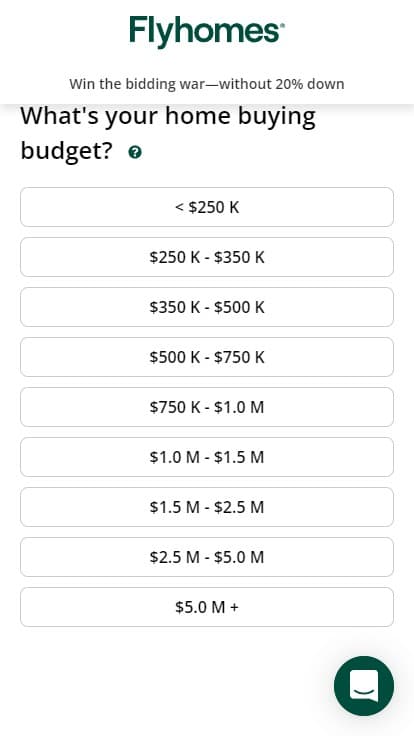Viewport: 414px width, 736px height.
Task: Select the $1.0 M - $1.5 M range
Action: tap(207, 457)
